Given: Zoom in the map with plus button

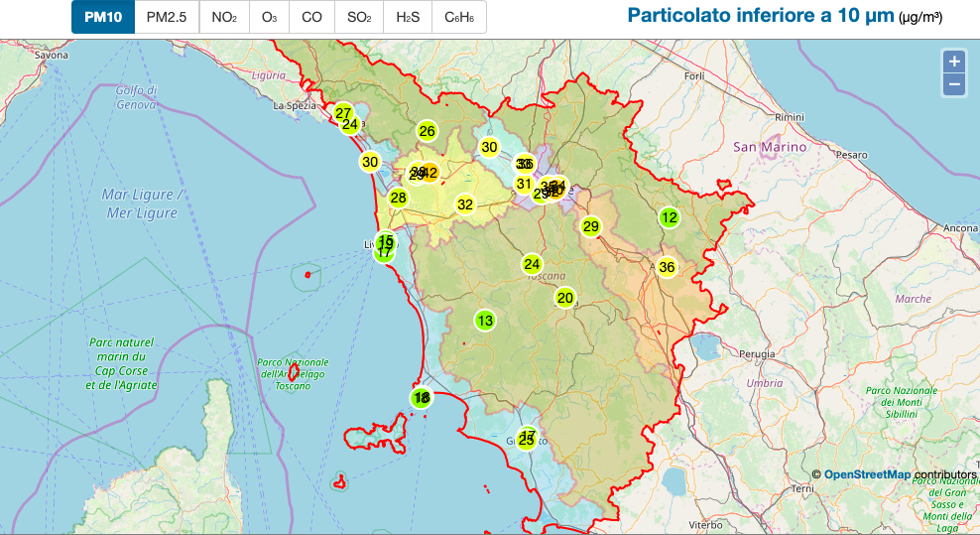Looking at the screenshot, I should (x=954, y=62).
